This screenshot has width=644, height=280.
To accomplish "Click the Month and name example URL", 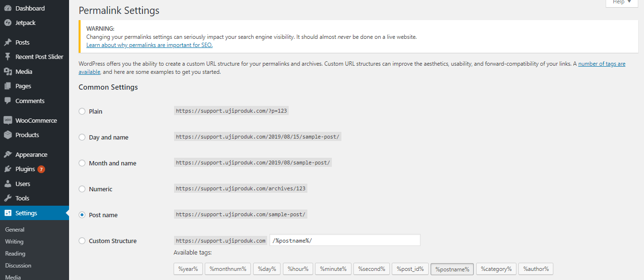I will [x=253, y=163].
